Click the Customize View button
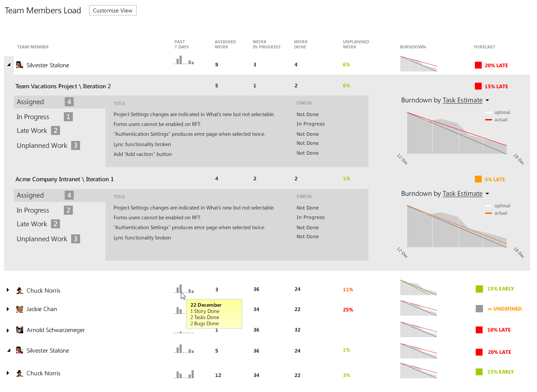537x392 pixels. 113,10
